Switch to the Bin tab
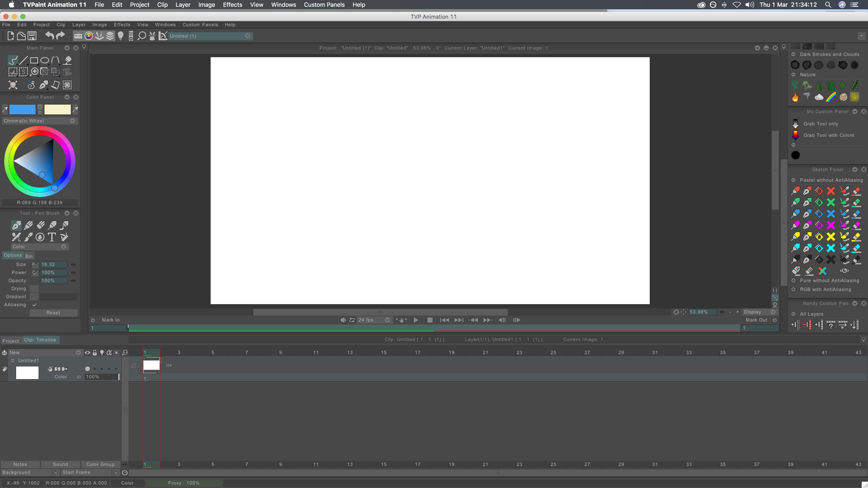868x488 pixels. tap(29, 256)
